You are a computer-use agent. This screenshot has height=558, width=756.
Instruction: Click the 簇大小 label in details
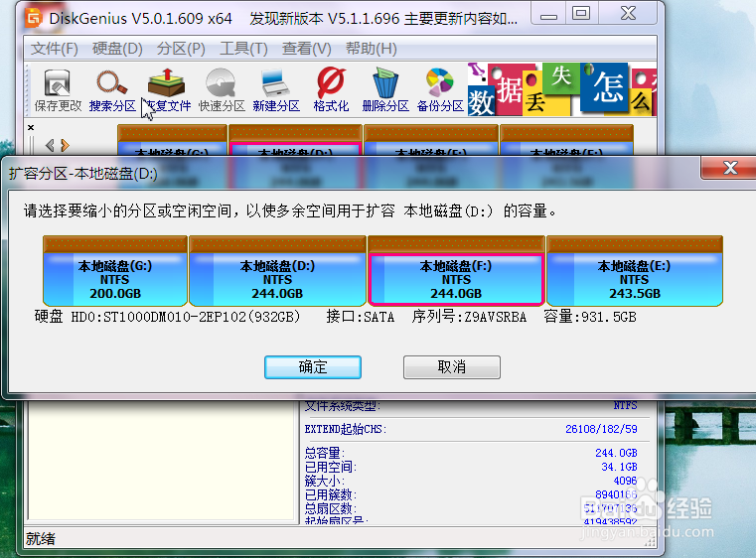[325, 481]
